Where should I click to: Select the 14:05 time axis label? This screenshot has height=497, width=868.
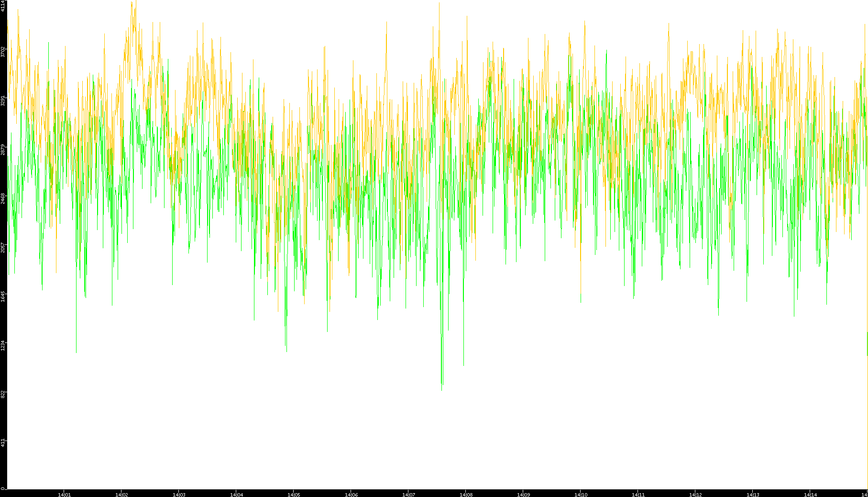tap(294, 495)
